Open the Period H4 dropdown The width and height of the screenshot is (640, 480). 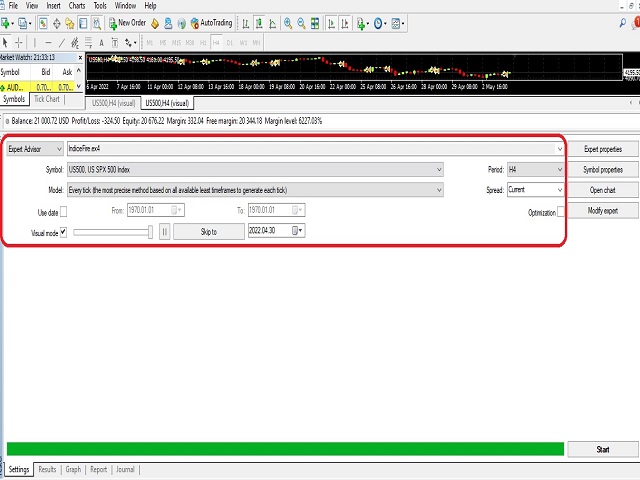(x=535, y=169)
